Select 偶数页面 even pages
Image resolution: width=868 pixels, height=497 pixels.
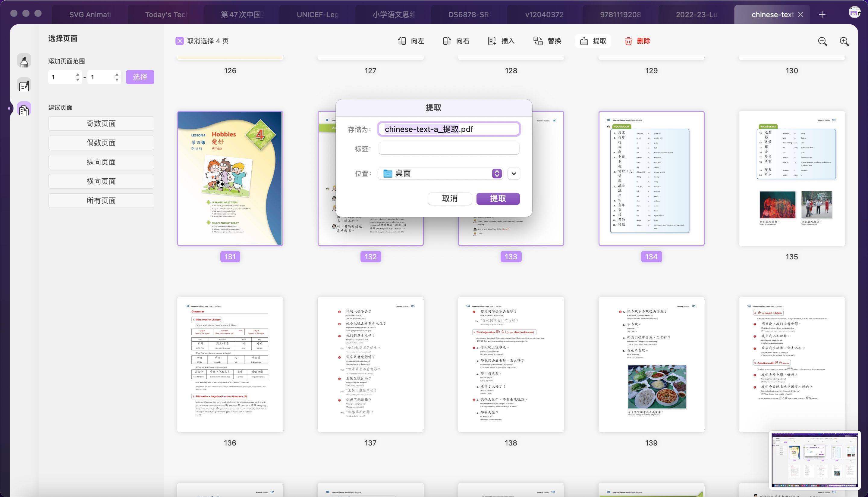point(101,143)
